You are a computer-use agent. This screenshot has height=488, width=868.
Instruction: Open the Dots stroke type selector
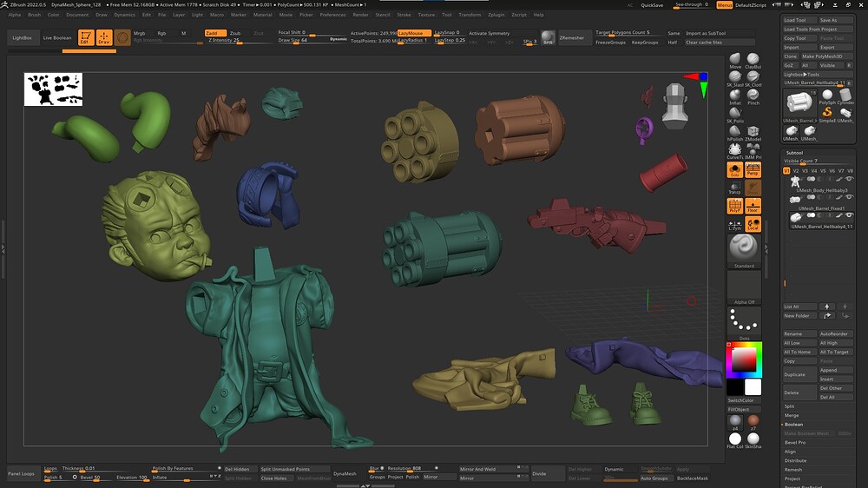744,322
